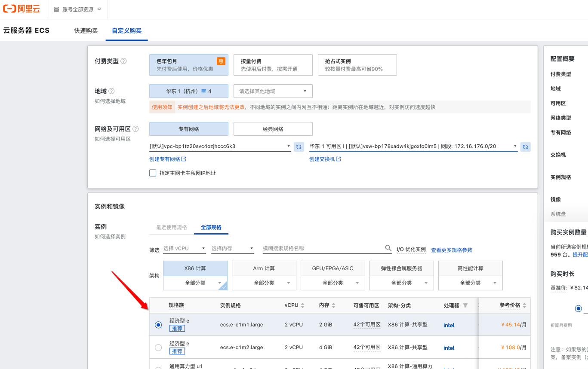Select radio for ecs.e-c1m1.large
Screen dimensions: 588x369
pos(158,325)
